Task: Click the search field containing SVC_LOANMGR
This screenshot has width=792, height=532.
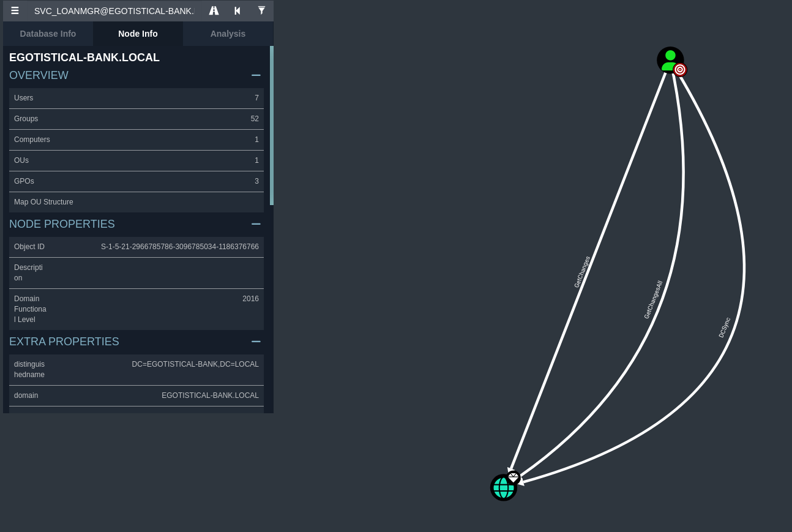Action: [x=114, y=11]
